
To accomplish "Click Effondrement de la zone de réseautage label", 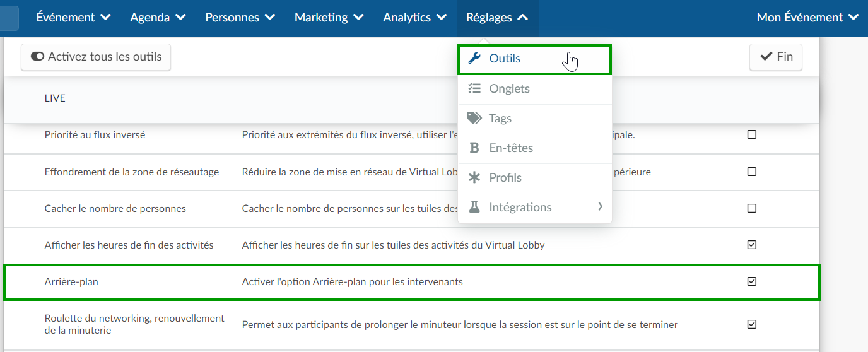I will point(132,172).
